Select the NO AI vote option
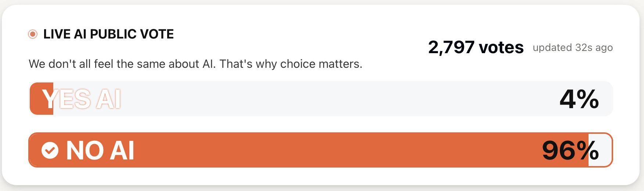The height and width of the screenshot is (191, 644). [320, 150]
